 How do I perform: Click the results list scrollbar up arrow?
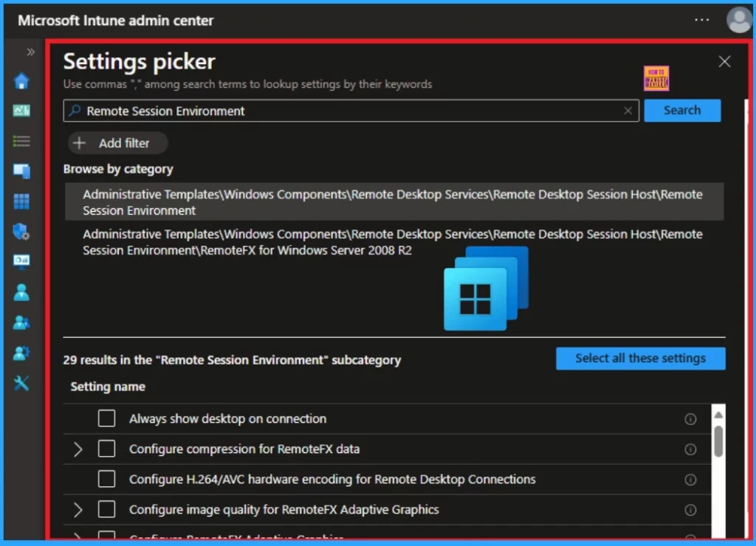click(718, 415)
